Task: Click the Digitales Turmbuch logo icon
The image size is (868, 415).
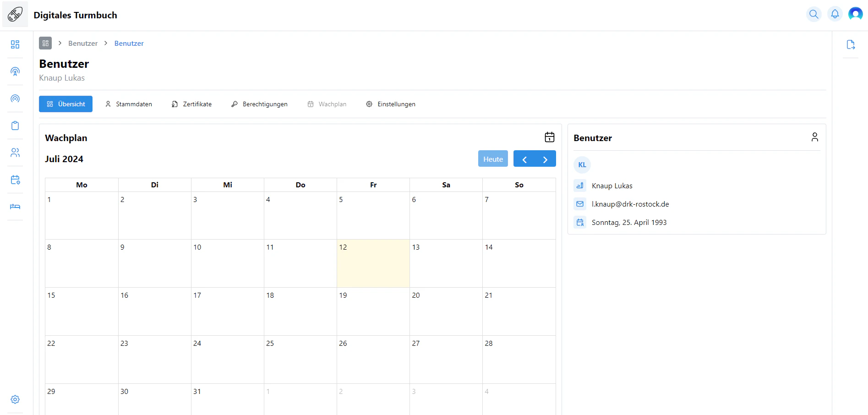Action: (15, 14)
